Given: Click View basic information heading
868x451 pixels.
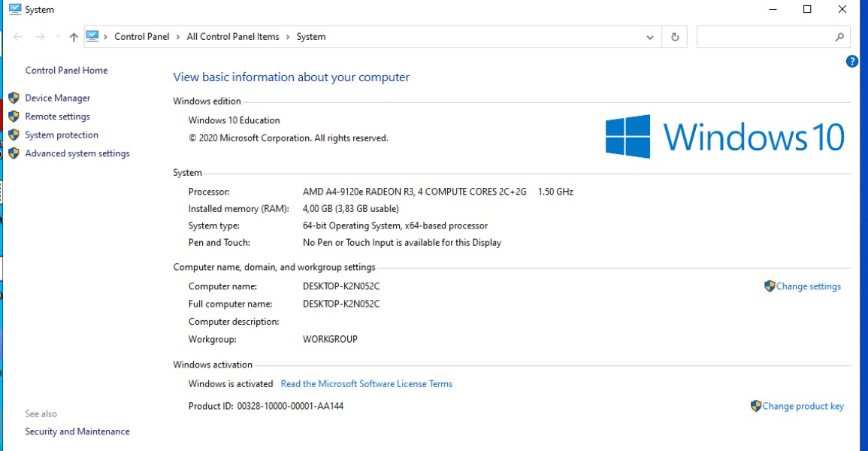Looking at the screenshot, I should (291, 77).
